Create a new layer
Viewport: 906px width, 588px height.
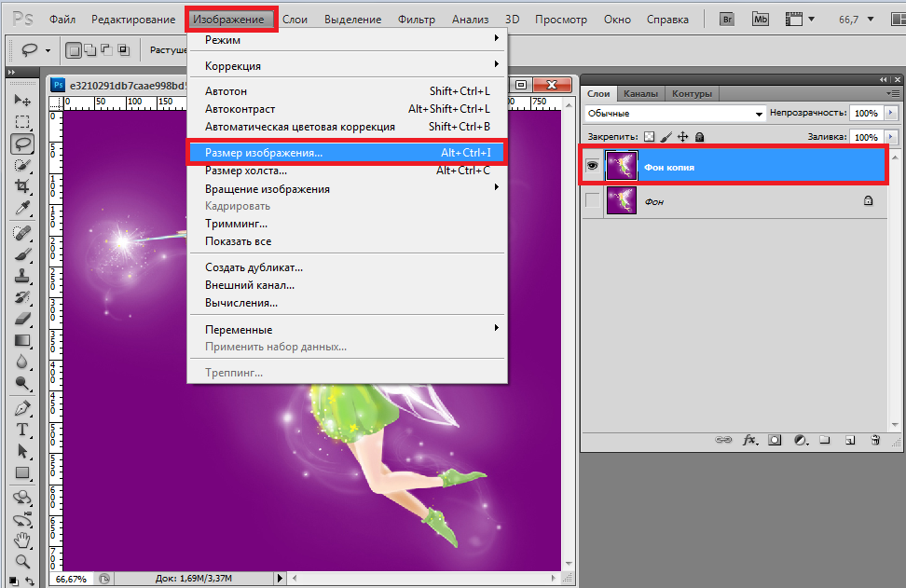[x=850, y=440]
